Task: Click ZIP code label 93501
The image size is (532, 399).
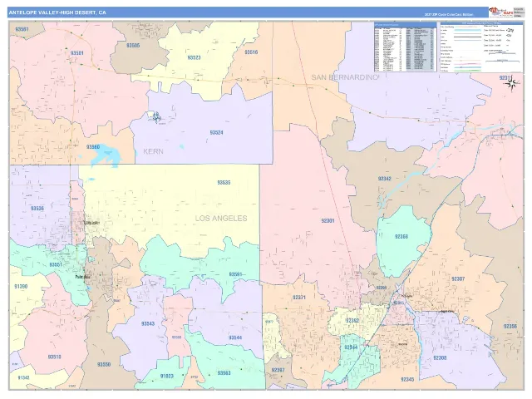Action: [77, 53]
